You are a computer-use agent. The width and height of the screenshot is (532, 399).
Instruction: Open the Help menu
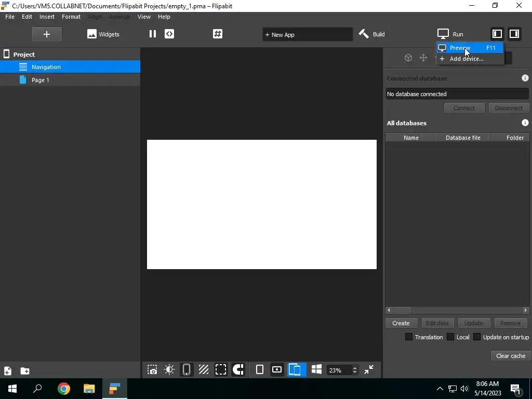coord(164,17)
